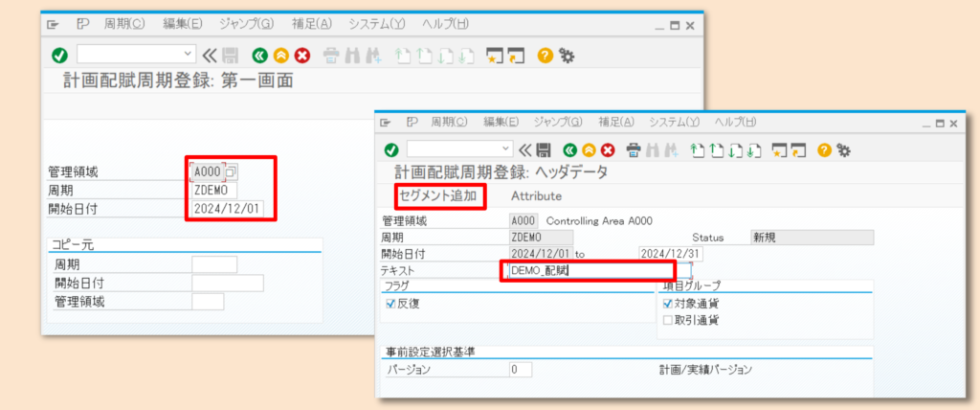
Task: Click テキスト field containing DEMO_配賦
Action: 601,270
